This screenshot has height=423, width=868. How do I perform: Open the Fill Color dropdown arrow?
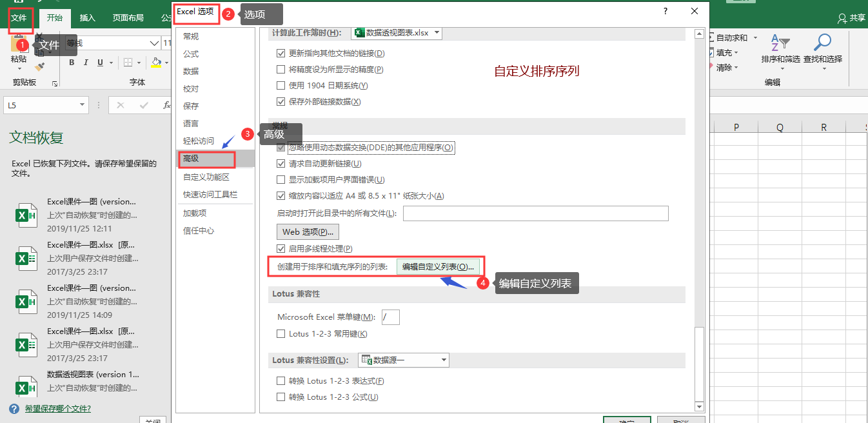pos(167,63)
